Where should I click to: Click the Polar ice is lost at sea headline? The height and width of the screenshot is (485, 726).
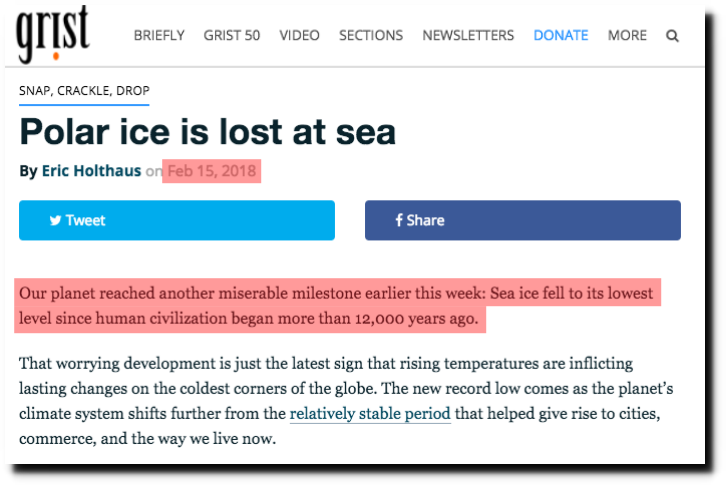208,132
